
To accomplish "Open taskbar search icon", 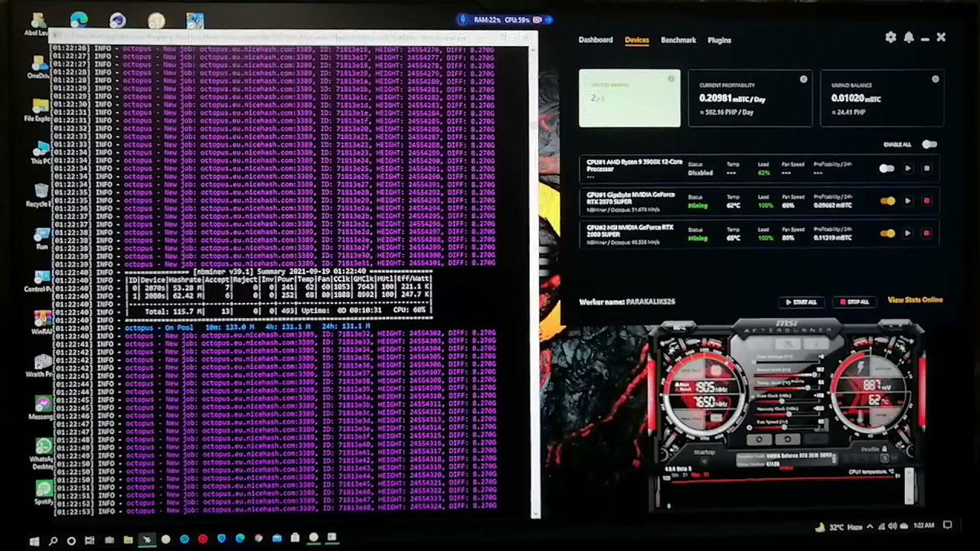I will pos(53,540).
